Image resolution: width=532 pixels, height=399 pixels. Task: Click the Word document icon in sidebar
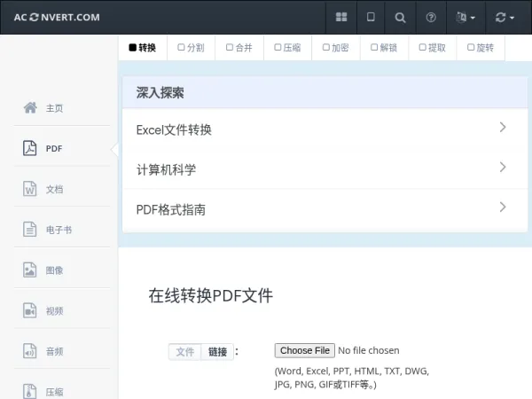30,189
